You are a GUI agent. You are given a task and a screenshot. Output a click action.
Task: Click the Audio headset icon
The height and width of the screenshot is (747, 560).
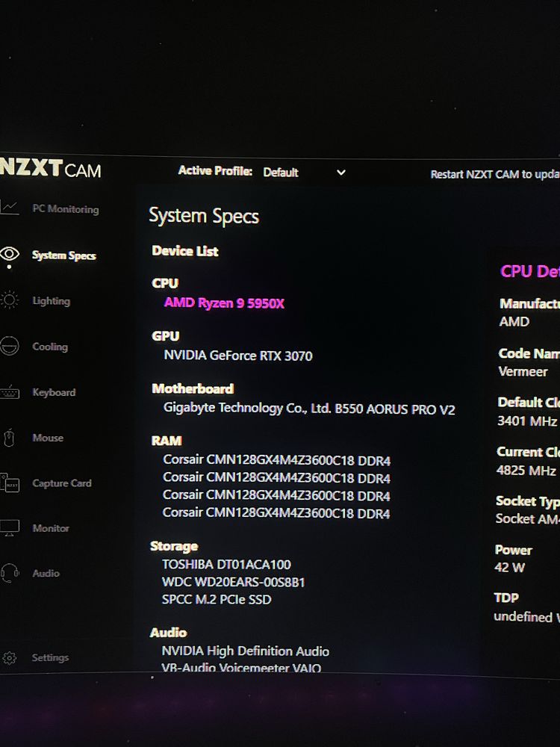9,573
